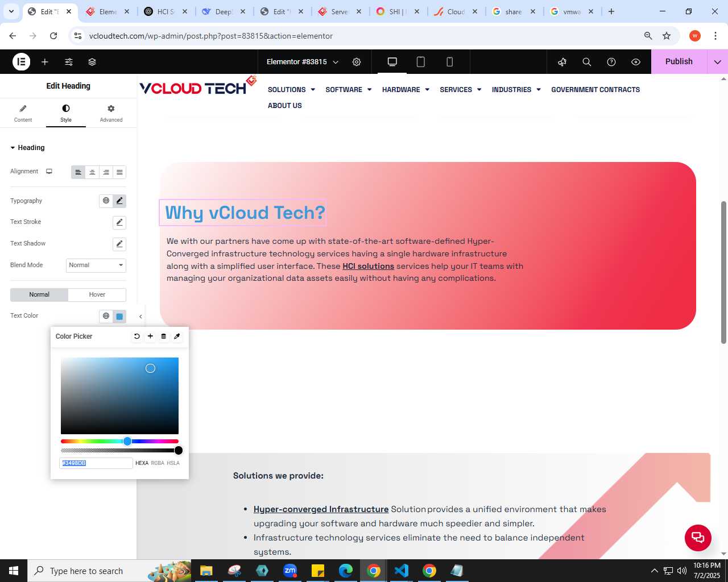Switch to the Advanced tab

tap(111, 113)
